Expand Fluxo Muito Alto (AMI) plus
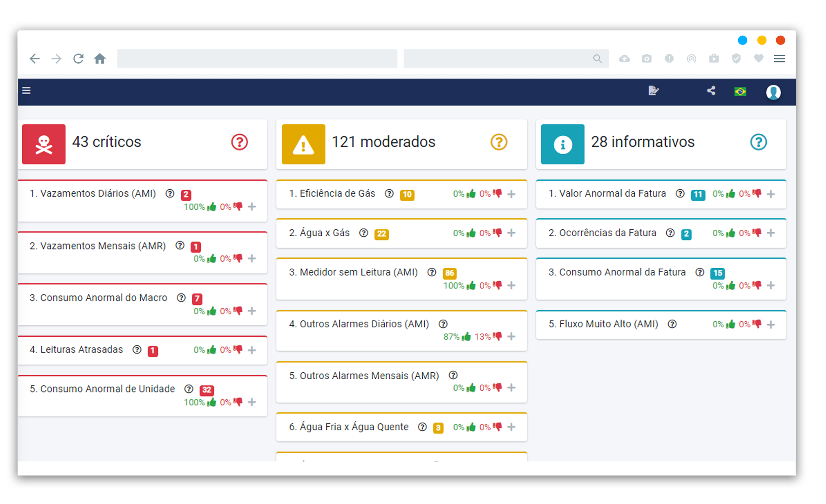This screenshot has height=504, width=826. [771, 325]
